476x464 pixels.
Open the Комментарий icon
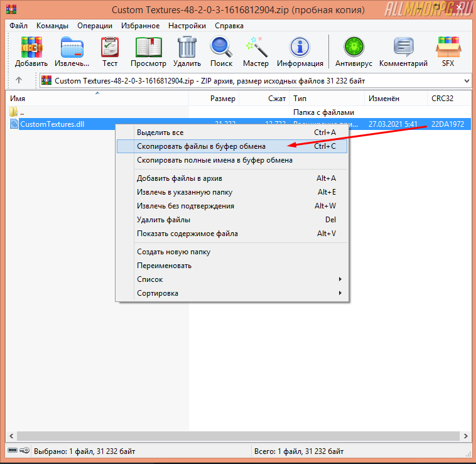pos(403,47)
